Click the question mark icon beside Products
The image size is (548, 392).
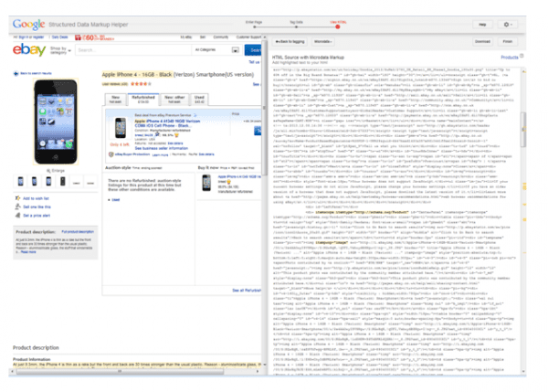pos(522,56)
